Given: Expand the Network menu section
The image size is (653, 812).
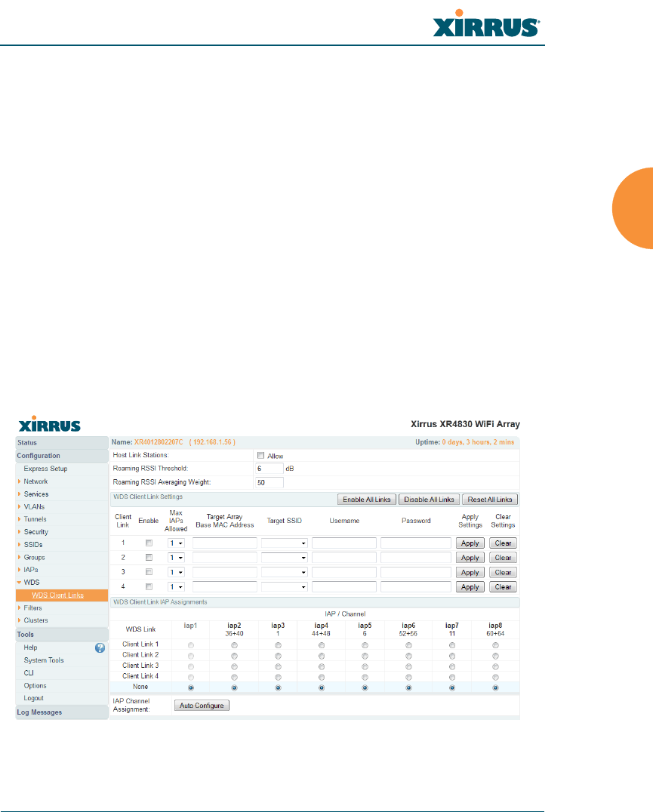Looking at the screenshot, I should pos(35,481).
